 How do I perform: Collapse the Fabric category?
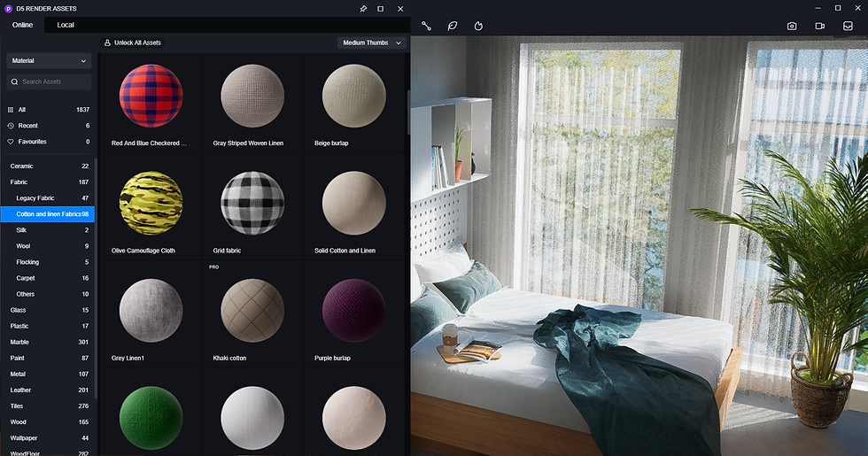tap(48, 182)
